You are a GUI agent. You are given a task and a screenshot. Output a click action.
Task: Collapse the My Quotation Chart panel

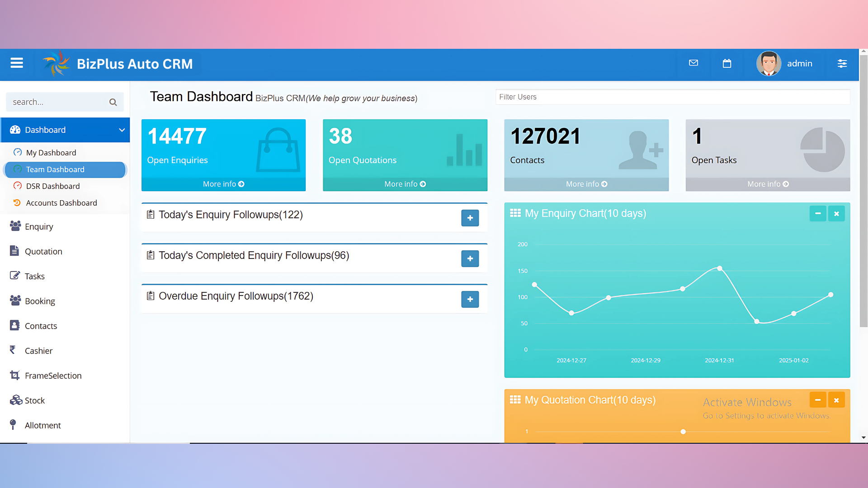(818, 400)
